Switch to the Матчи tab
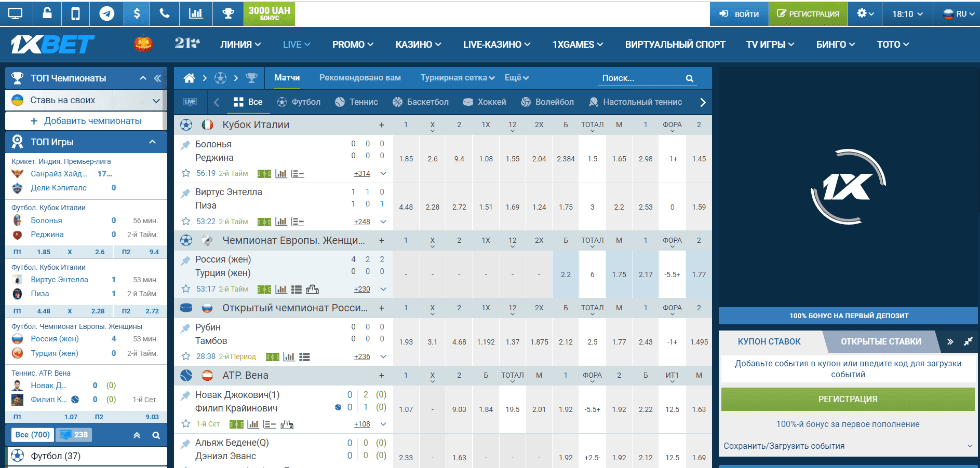 pyautogui.click(x=287, y=78)
